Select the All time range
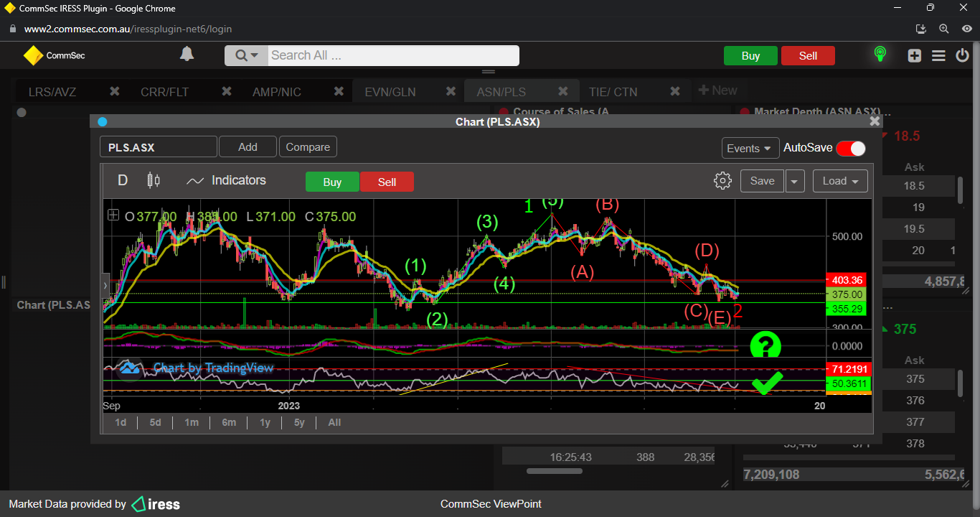 click(x=334, y=422)
